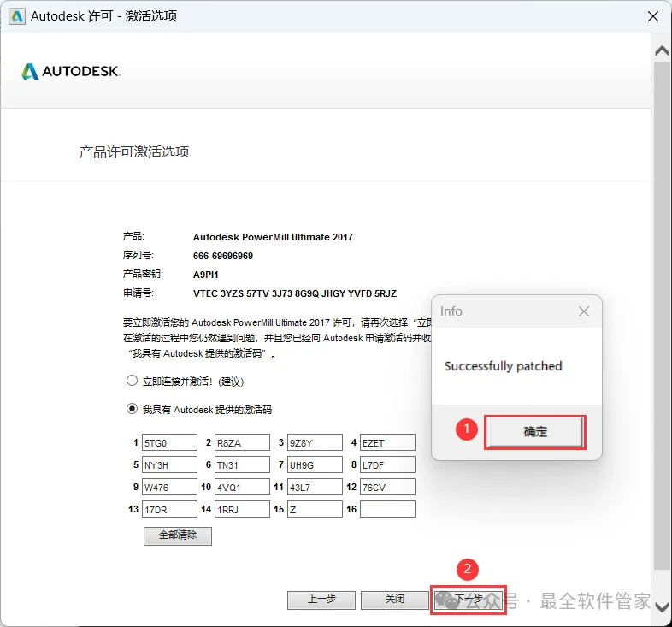Click activation code field 3 containing 9Z8Y
The width and height of the screenshot is (672, 627).
click(315, 442)
